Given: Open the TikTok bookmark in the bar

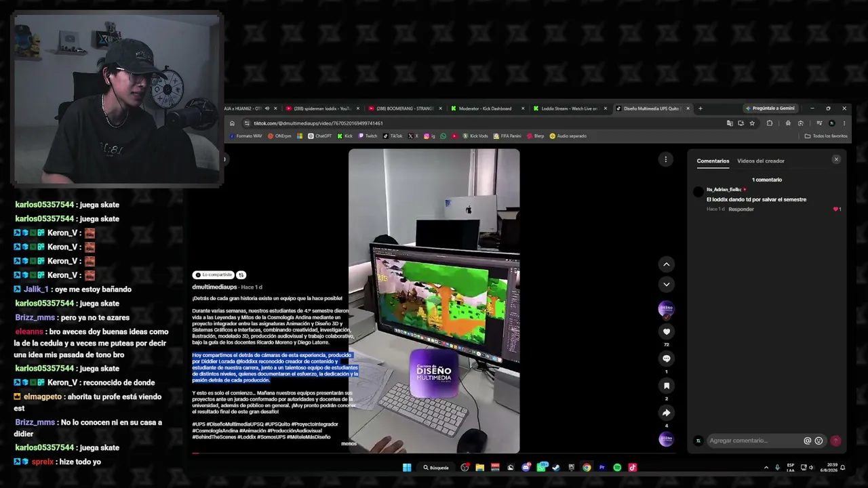Looking at the screenshot, I should tap(393, 136).
